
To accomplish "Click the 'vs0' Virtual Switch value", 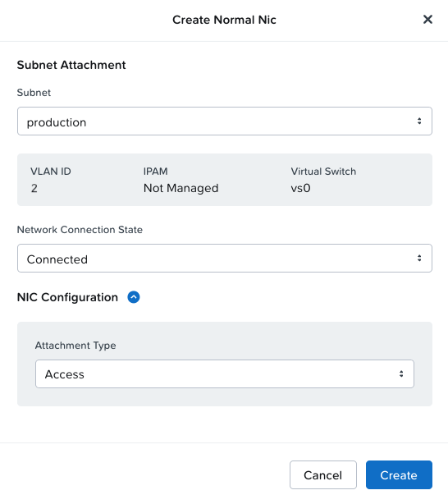I will [300, 188].
